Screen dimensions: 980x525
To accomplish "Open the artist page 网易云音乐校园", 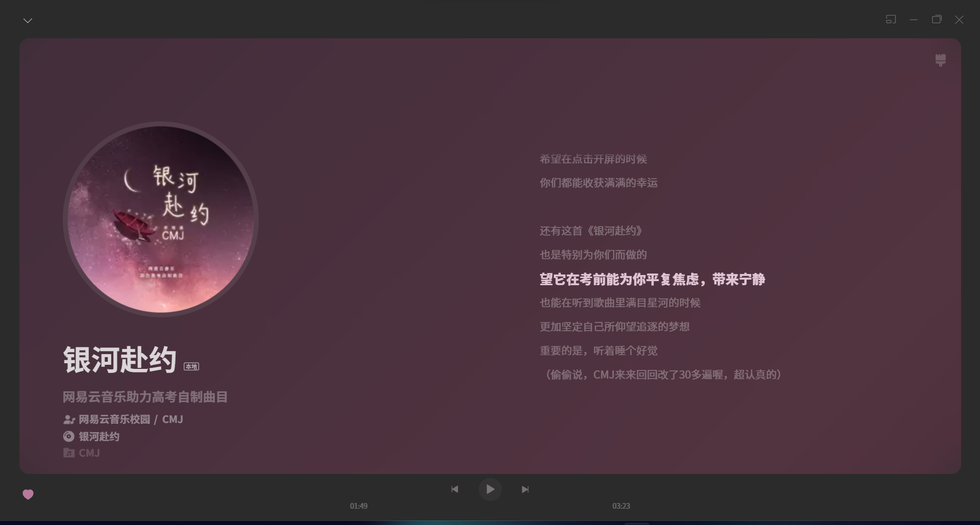I will [113, 419].
